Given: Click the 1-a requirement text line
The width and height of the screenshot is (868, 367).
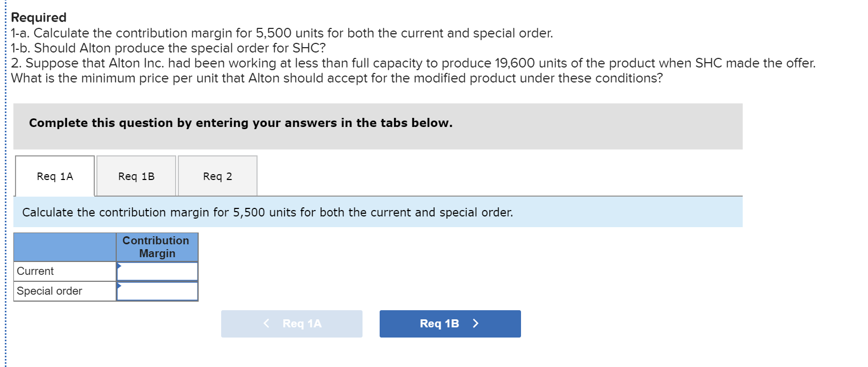Looking at the screenshot, I should (282, 33).
